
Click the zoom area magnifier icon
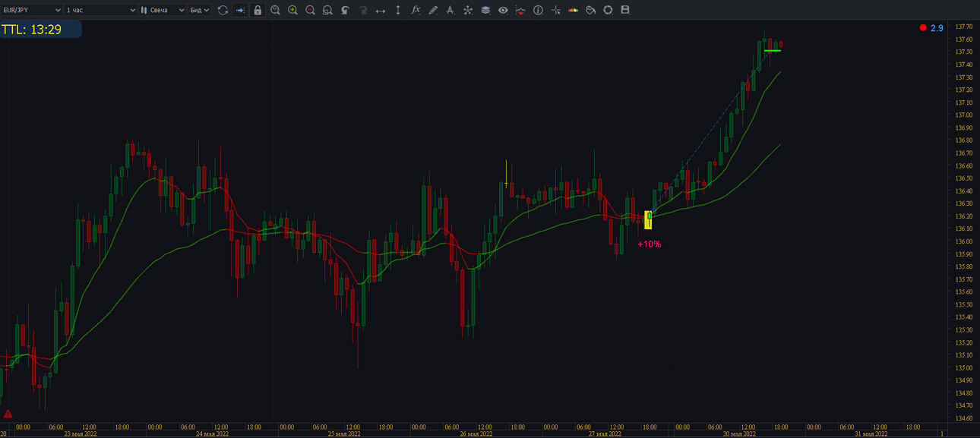point(275,10)
